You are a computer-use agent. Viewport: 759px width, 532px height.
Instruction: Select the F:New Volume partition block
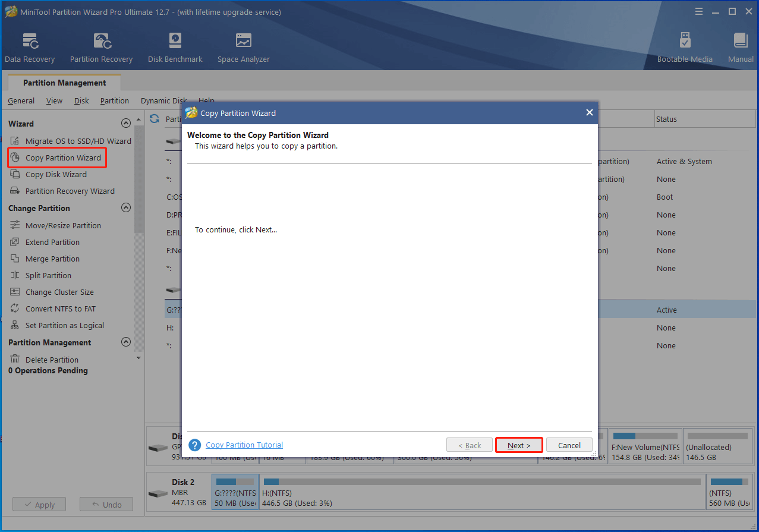tap(645, 446)
